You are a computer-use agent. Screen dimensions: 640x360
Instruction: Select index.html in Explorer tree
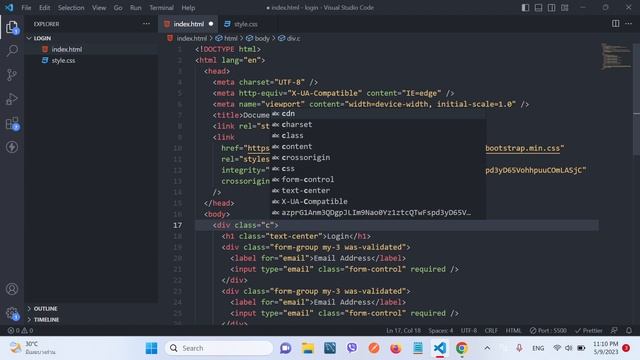[x=92, y=49]
